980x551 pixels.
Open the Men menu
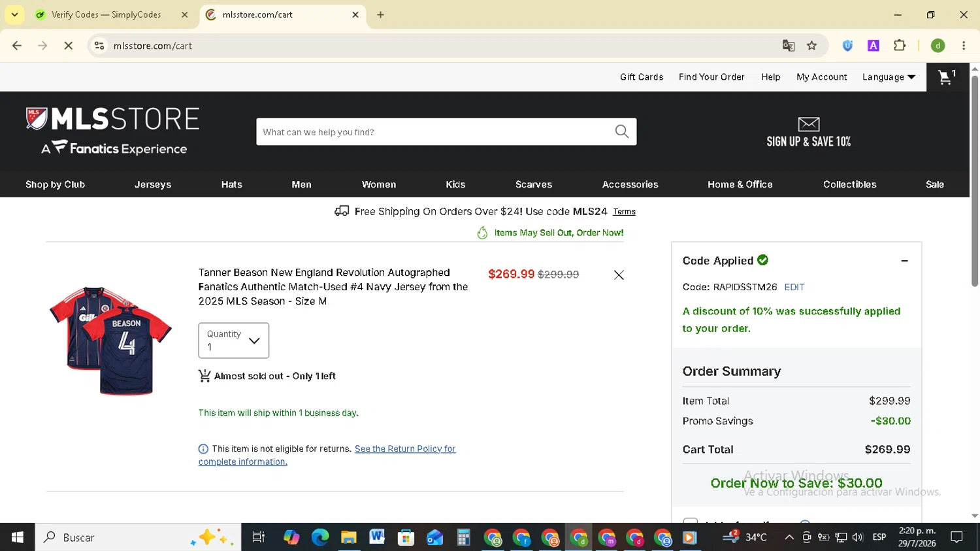click(302, 184)
